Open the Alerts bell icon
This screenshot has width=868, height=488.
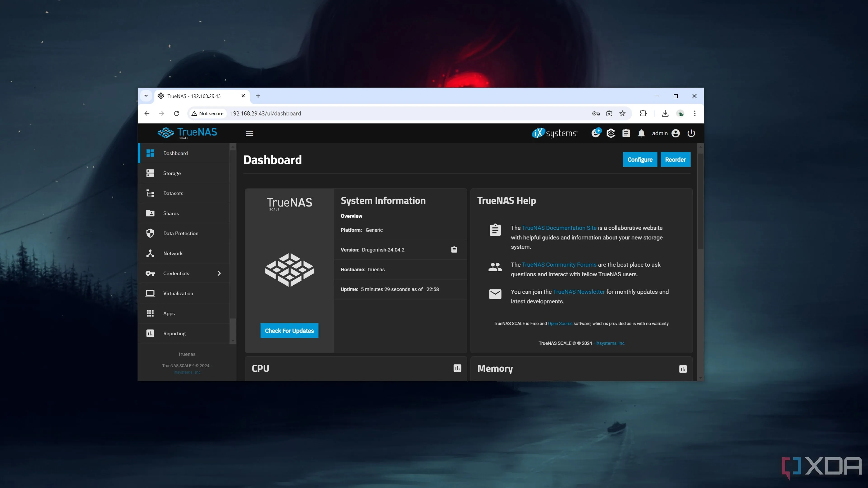pyautogui.click(x=641, y=133)
